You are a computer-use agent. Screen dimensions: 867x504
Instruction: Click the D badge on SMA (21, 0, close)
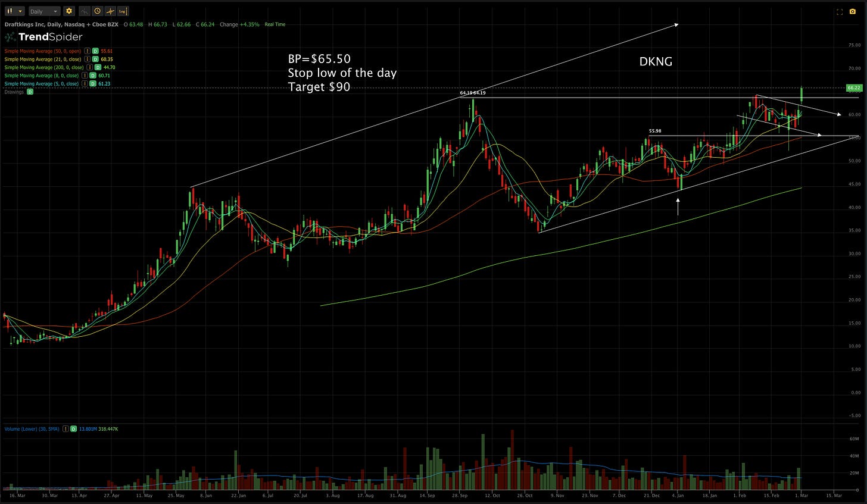95,60
